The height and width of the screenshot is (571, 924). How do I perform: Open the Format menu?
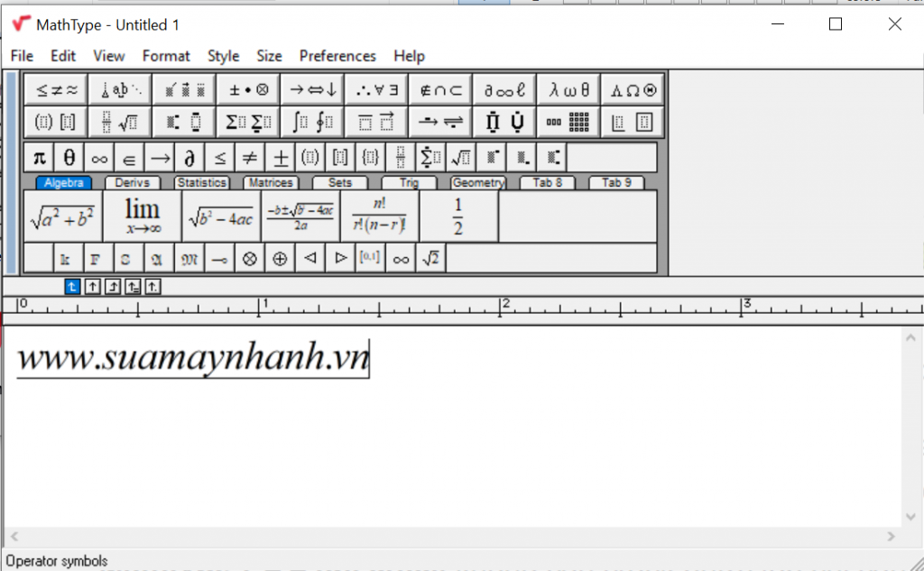click(166, 56)
